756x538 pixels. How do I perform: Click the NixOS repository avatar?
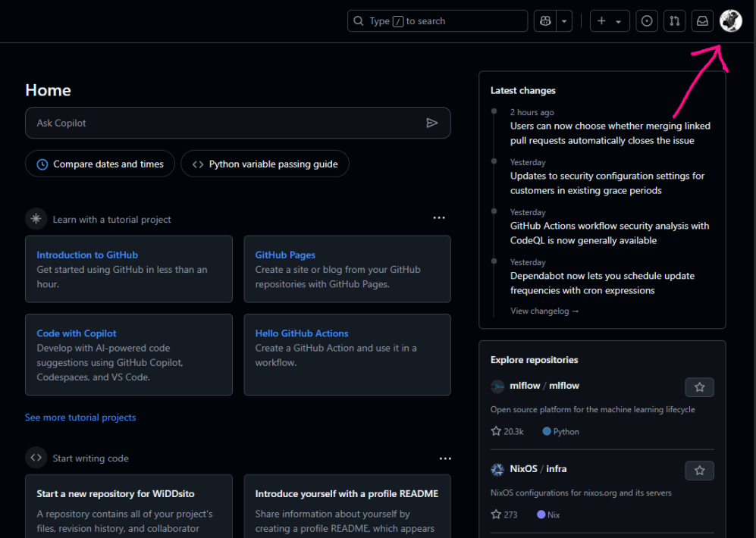point(497,470)
